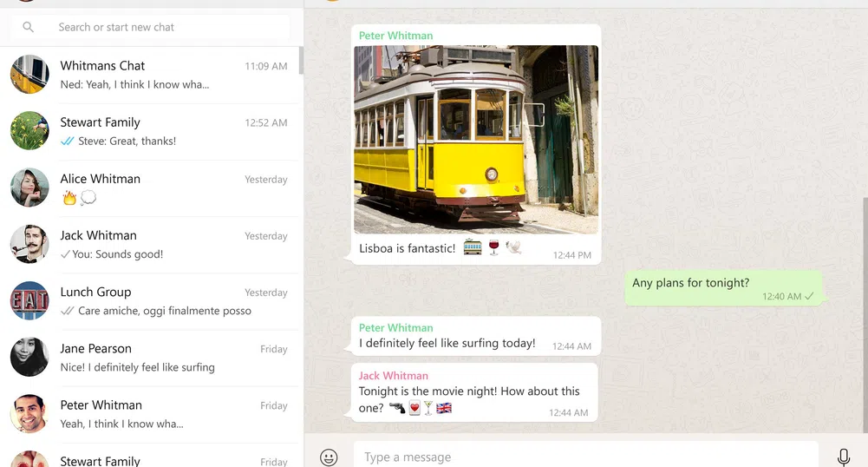Focus the Search or start new chat field
This screenshot has width=868, height=467.
tap(150, 27)
